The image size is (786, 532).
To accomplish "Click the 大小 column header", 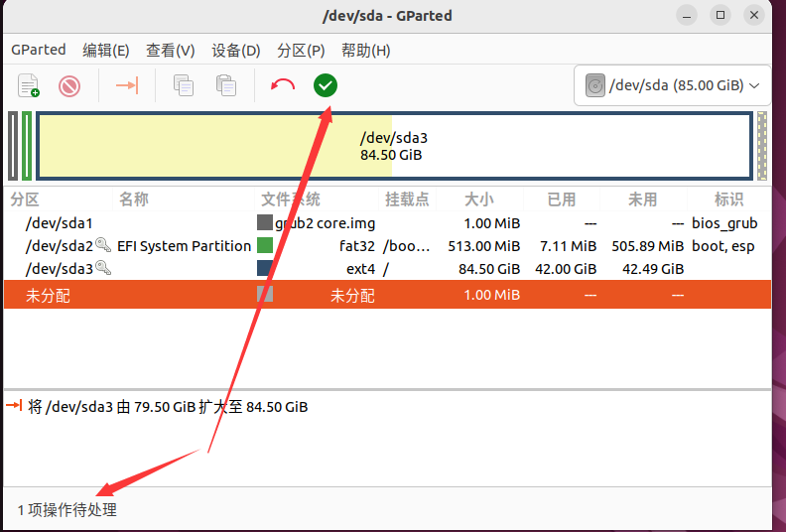I will tap(478, 199).
